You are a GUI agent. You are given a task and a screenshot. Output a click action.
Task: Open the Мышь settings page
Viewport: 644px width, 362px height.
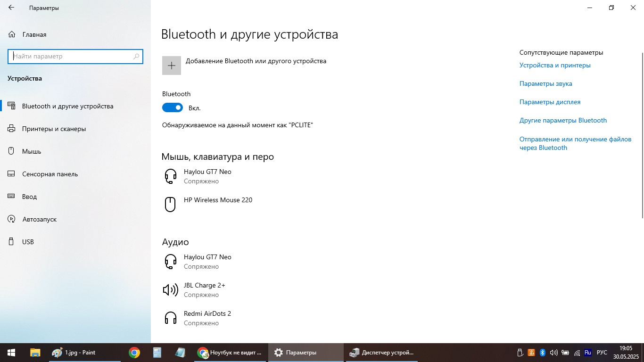75,151
